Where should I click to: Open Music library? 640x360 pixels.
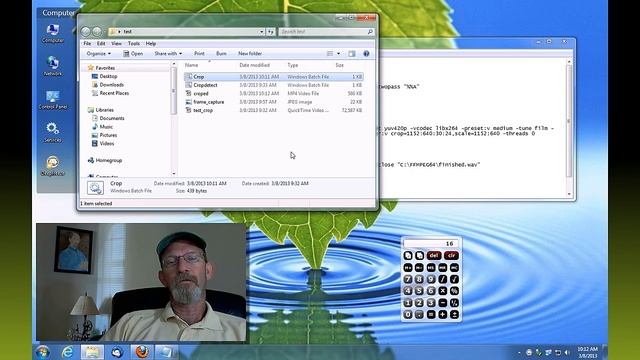106,127
